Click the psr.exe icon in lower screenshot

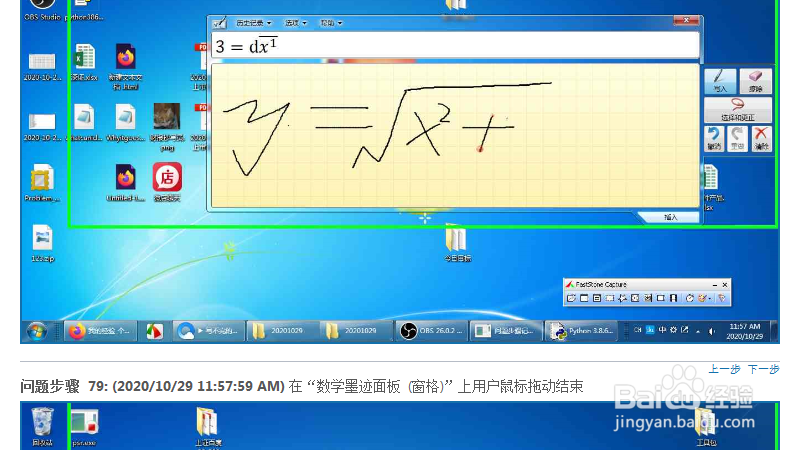[84, 426]
